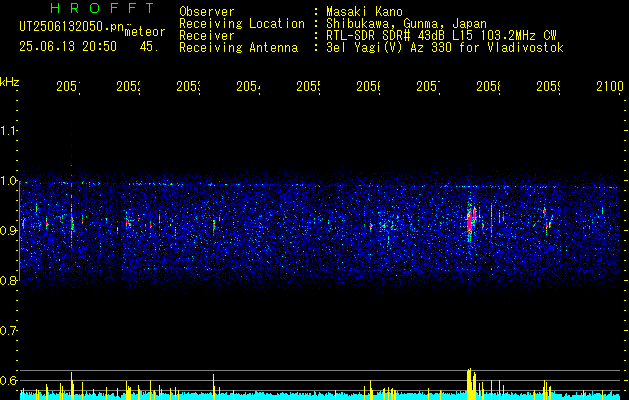This screenshot has height=400, width=629.
Task: Click the Receiver label
Action: coord(207,36)
